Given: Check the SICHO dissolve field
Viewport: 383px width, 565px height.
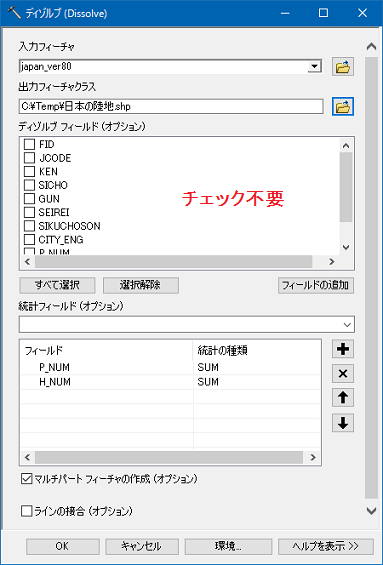Looking at the screenshot, I should [29, 185].
